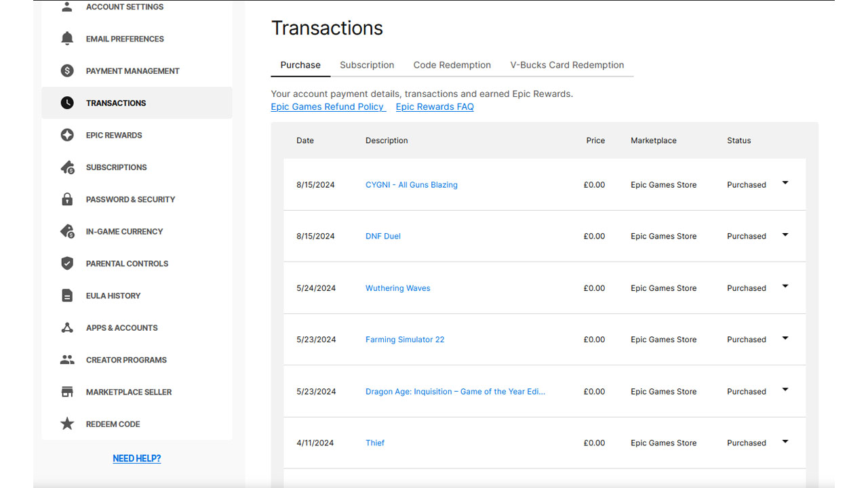The width and height of the screenshot is (868, 488).
Task: Click the Email Preferences bell icon
Action: tap(66, 39)
